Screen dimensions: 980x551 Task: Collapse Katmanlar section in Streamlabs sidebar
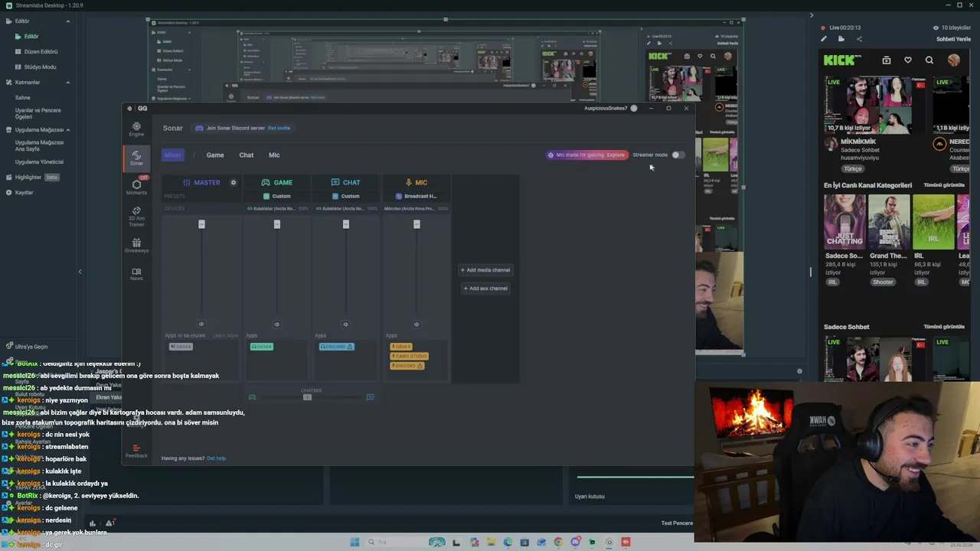pyautogui.click(x=67, y=82)
